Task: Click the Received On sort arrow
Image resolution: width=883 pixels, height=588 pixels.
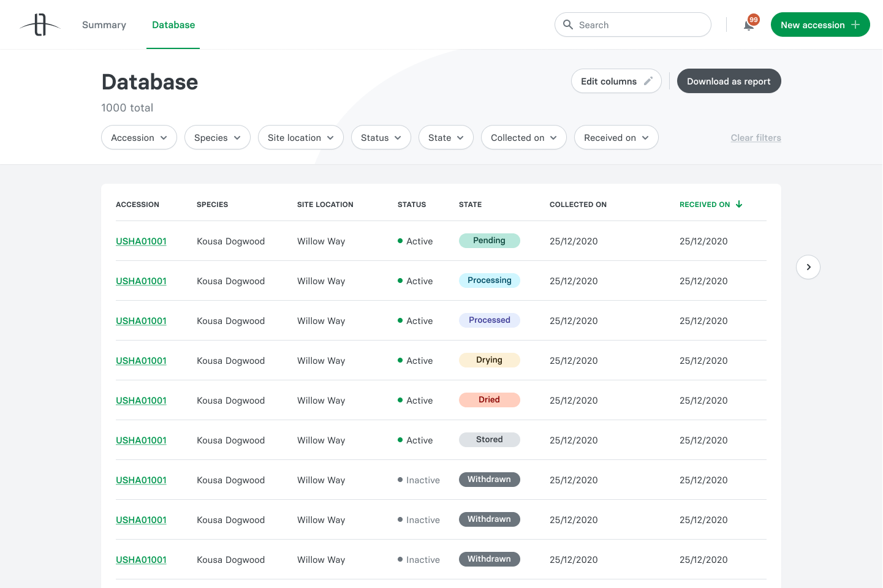Action: coord(739,204)
